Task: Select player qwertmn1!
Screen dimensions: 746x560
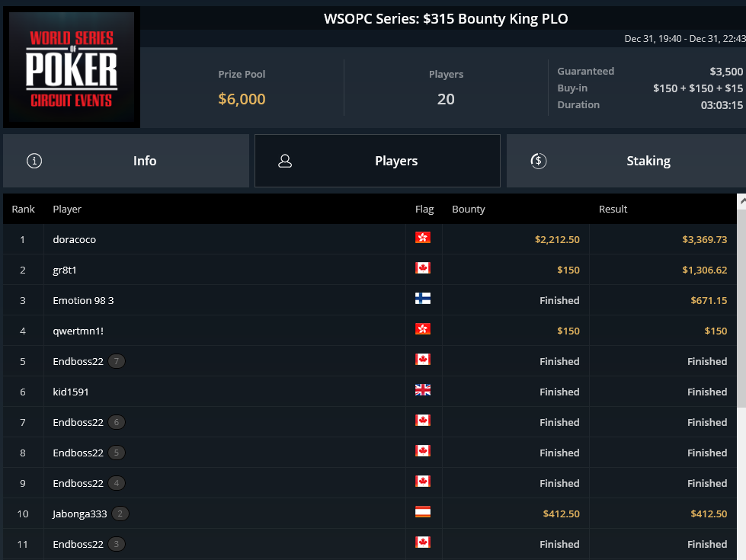Action: [78, 331]
